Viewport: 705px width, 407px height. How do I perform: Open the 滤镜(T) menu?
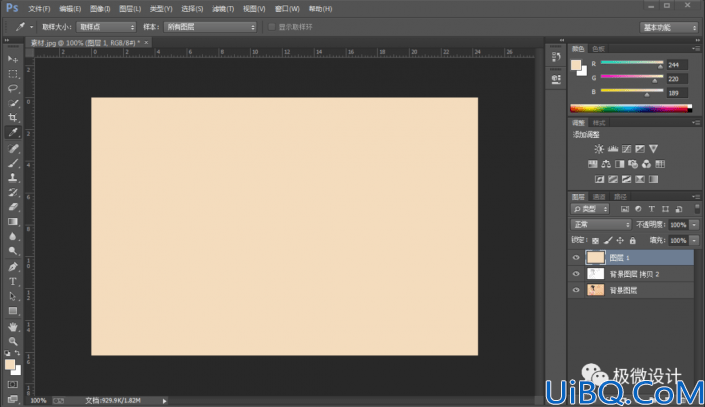(x=223, y=9)
